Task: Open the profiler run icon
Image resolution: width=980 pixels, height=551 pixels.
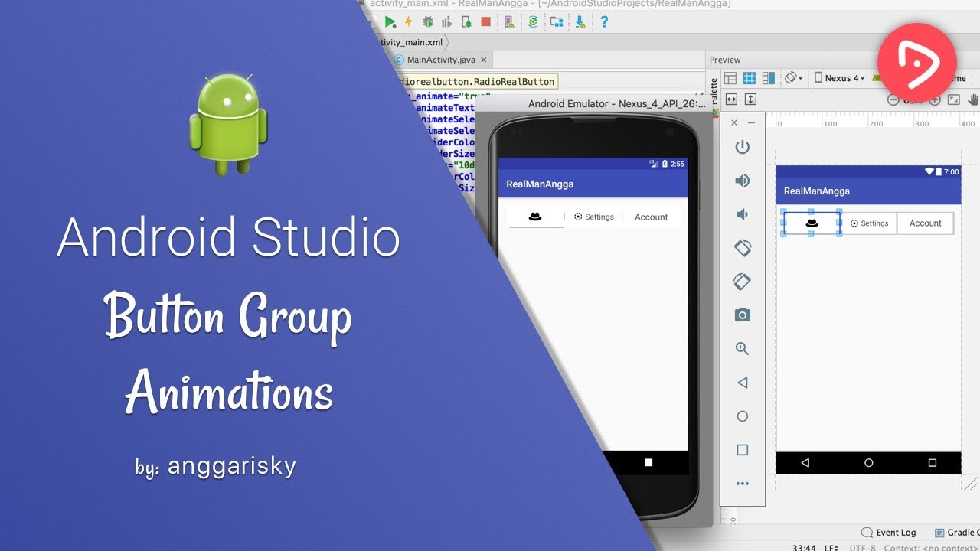Action: point(447,21)
